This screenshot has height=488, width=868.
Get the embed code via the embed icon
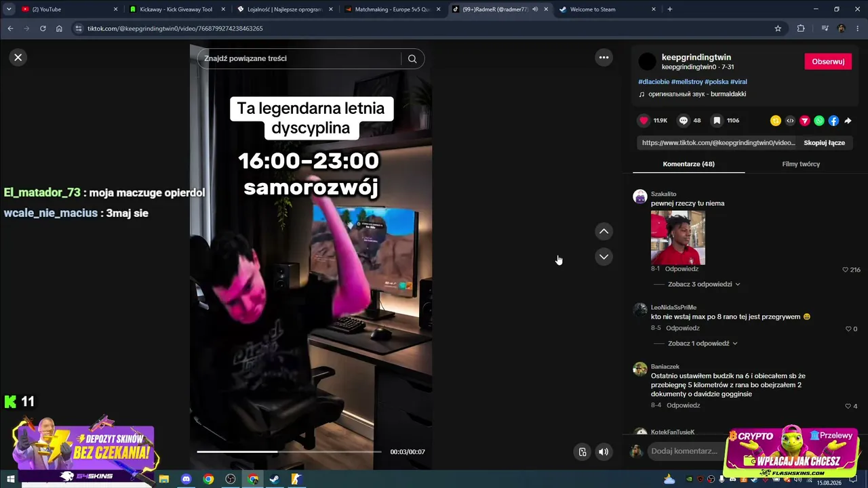(790, 121)
